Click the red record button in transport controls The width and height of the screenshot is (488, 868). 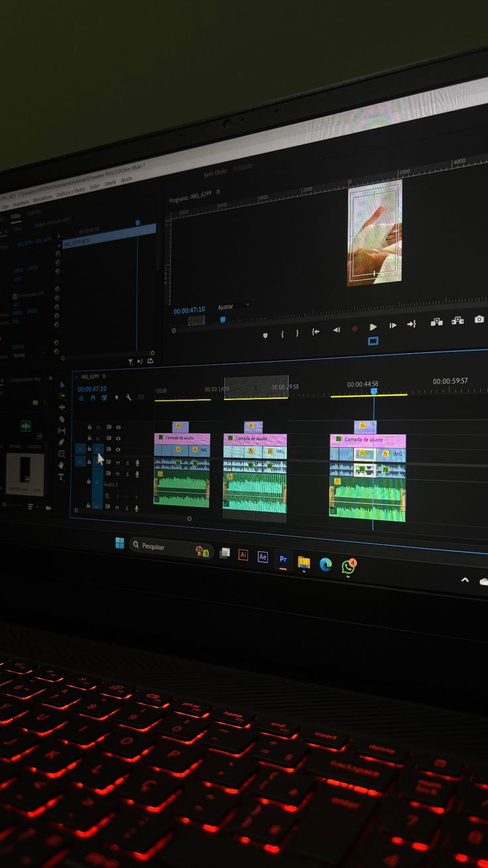[x=355, y=328]
